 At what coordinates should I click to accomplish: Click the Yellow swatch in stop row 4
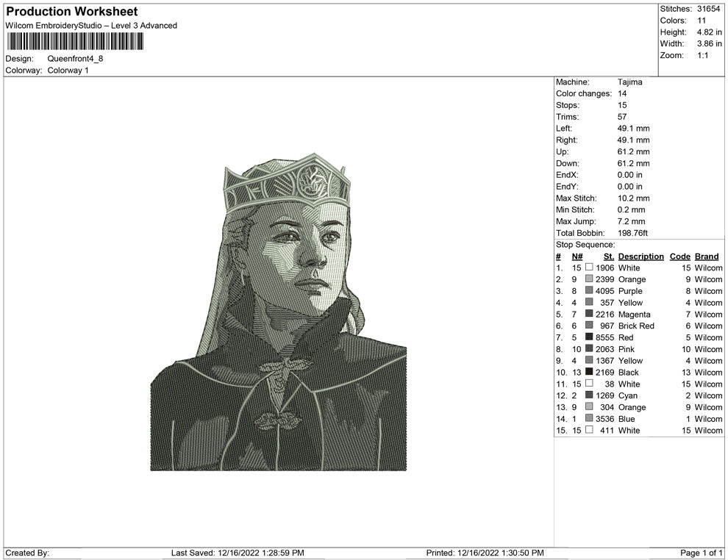(x=589, y=302)
